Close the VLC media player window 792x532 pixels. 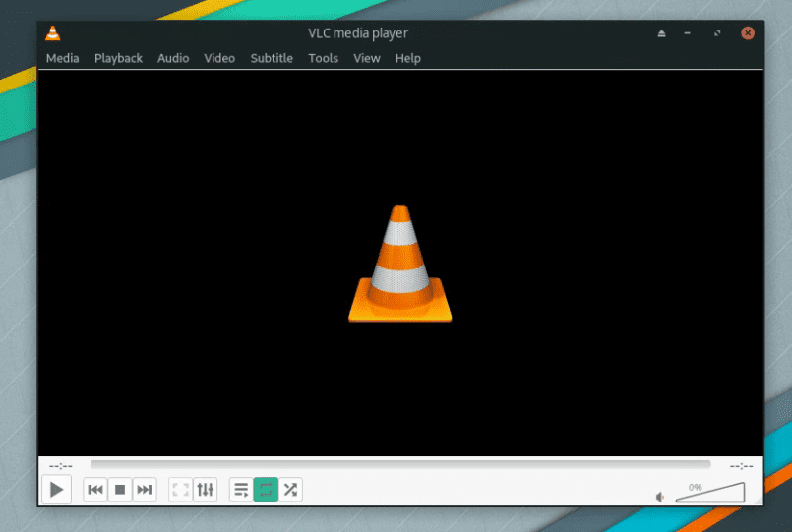(x=748, y=33)
